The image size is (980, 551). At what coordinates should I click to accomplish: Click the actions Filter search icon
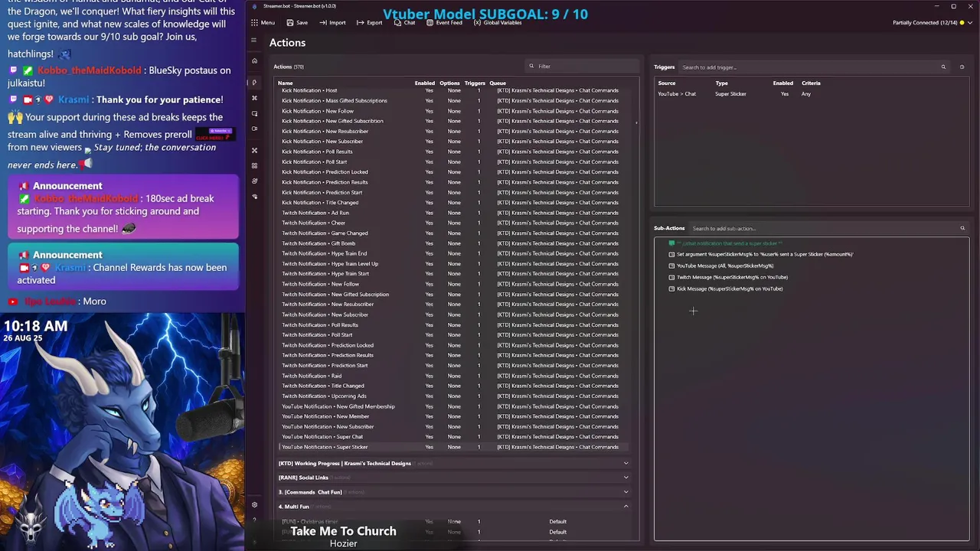click(531, 67)
